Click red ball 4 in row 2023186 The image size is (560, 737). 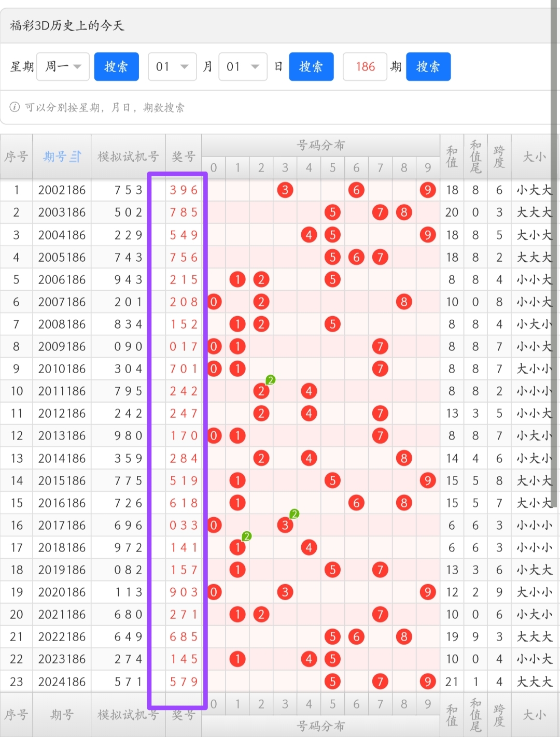click(x=309, y=659)
